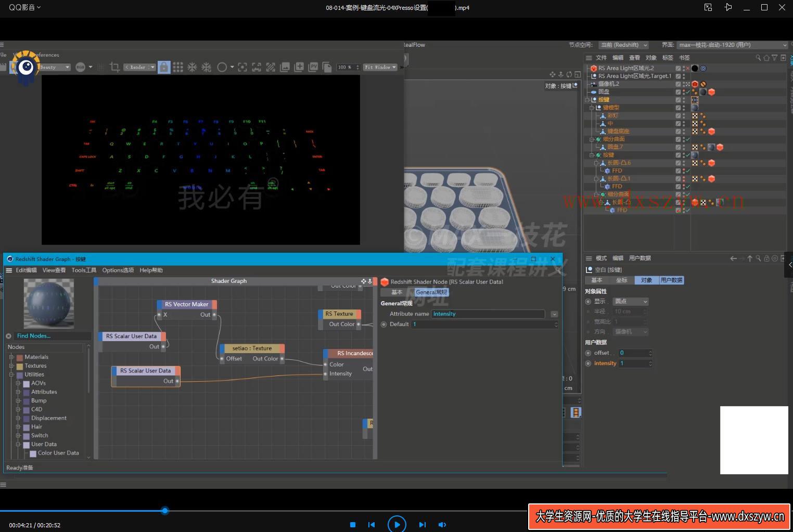This screenshot has width=793, height=532.
Task: Click the play button in QQ影音
Action: tap(397, 524)
